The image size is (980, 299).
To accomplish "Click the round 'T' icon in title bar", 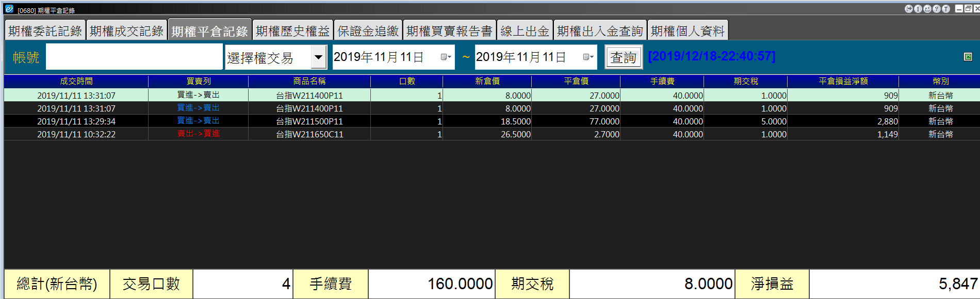I will 946,9.
